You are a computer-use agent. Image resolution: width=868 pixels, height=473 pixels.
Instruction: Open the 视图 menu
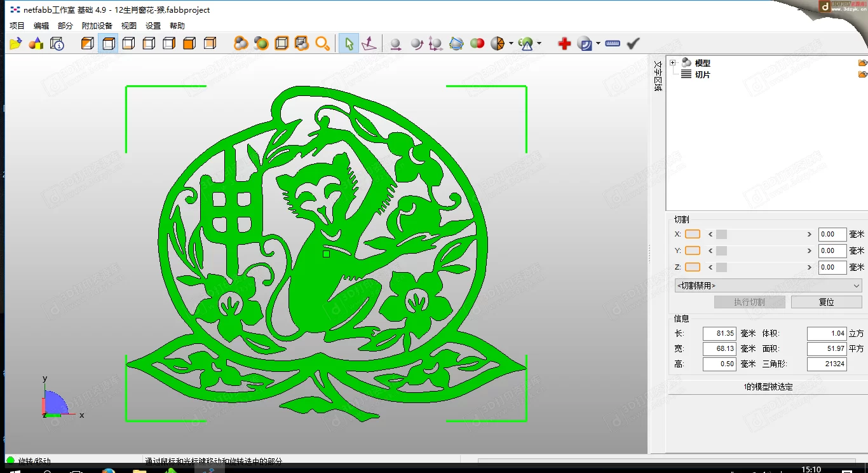point(129,26)
